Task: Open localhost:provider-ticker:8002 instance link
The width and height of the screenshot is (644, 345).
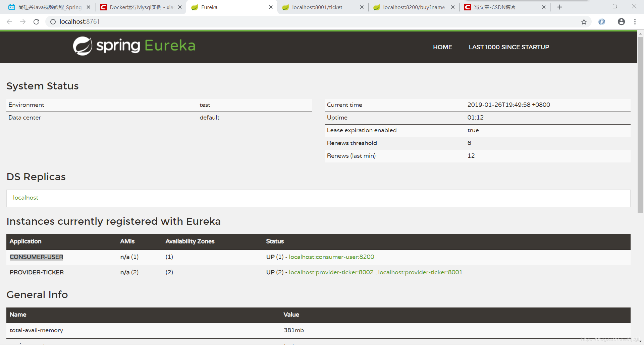Action: (331, 272)
